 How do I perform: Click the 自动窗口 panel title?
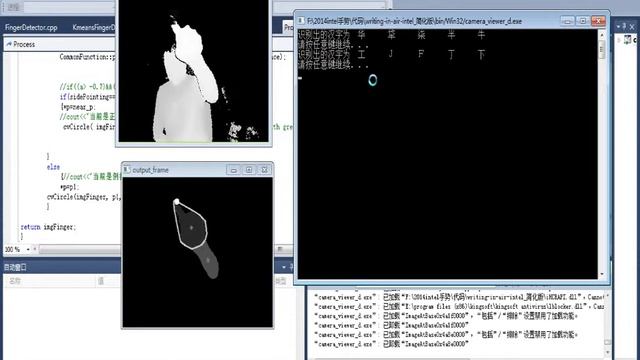point(16,267)
